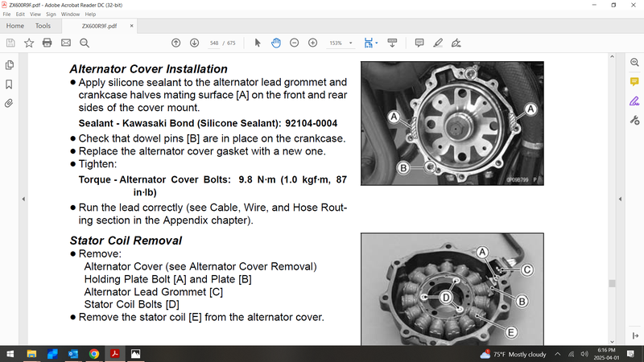
Task: Open Google Chrome from taskbar
Action: click(94, 354)
